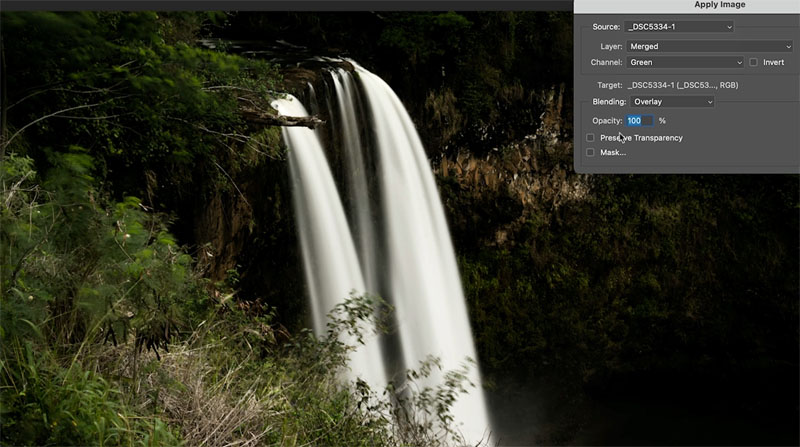Image resolution: width=800 pixels, height=447 pixels.
Task: Open the Source dropdown showing _DSC5334-1
Action: tap(679, 27)
